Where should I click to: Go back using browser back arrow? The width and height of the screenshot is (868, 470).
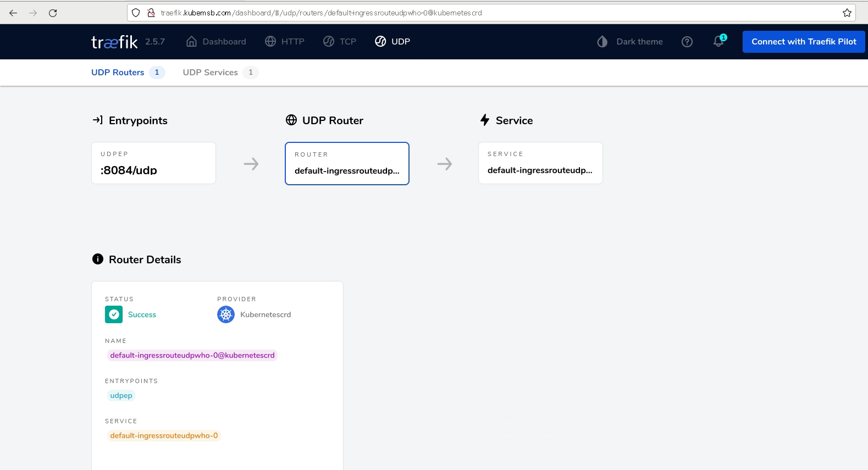13,13
